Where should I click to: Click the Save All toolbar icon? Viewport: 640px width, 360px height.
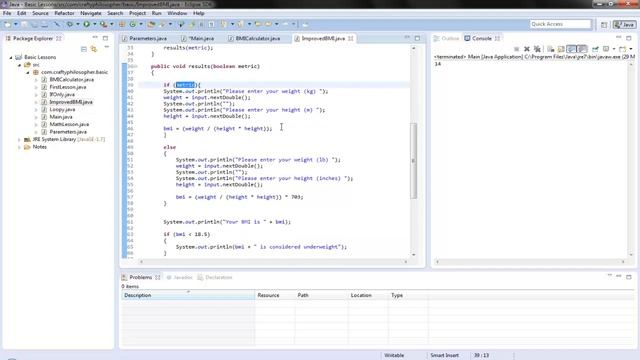click(35, 24)
